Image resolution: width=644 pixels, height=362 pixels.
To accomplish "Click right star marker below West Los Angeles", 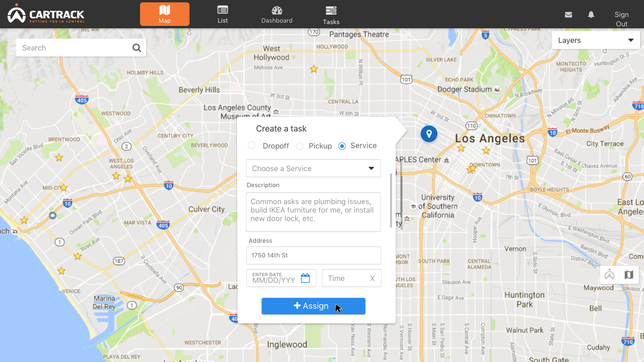I will tap(128, 179).
